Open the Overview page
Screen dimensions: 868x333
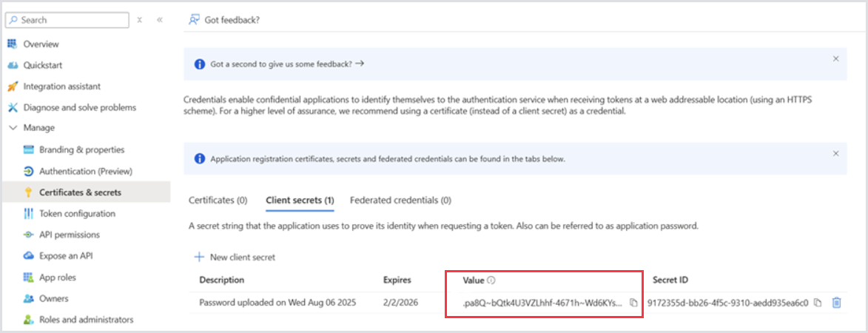click(41, 44)
